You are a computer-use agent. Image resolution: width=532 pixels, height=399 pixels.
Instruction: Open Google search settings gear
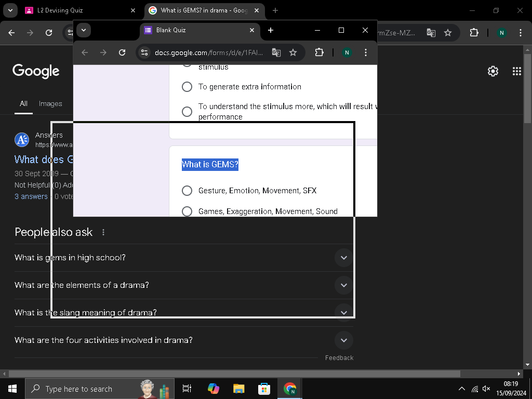pos(493,71)
